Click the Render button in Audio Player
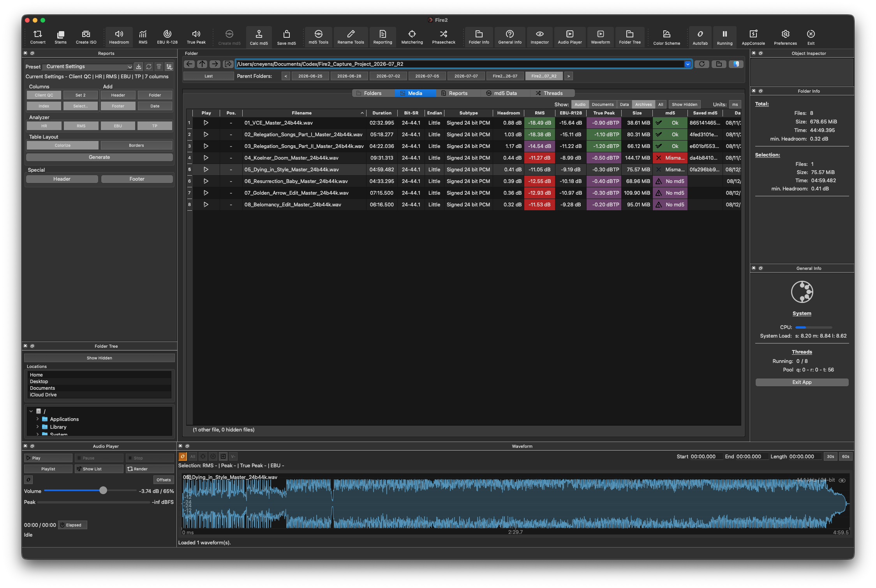Screen dimensions: 876x588 click(x=150, y=469)
